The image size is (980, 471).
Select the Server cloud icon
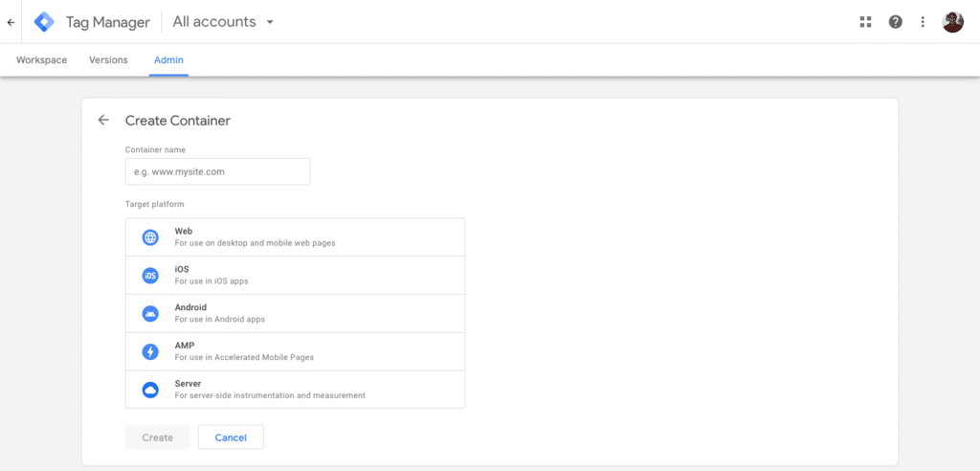pyautogui.click(x=150, y=390)
